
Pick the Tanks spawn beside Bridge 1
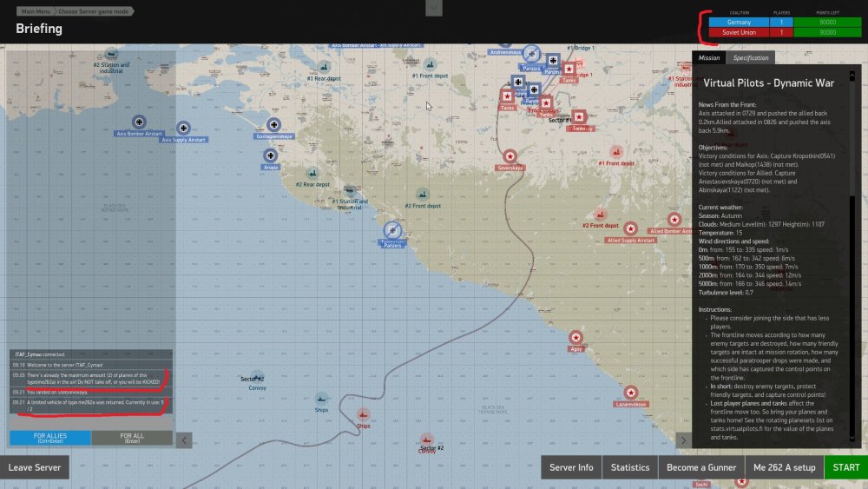tap(569, 69)
